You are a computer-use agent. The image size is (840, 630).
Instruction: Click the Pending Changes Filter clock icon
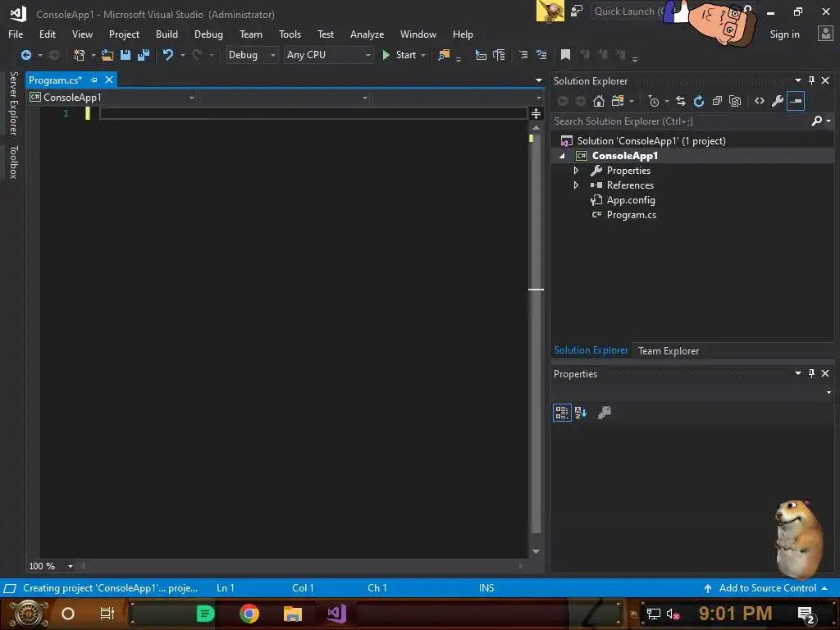pos(654,101)
